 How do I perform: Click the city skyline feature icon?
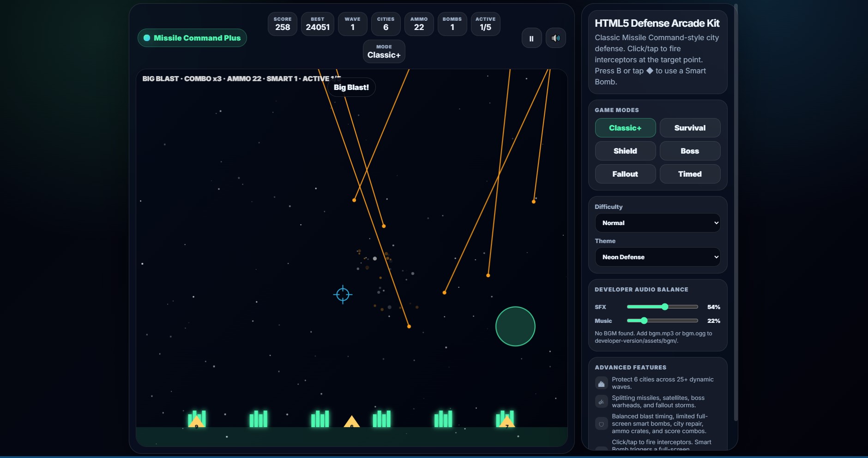click(x=601, y=383)
